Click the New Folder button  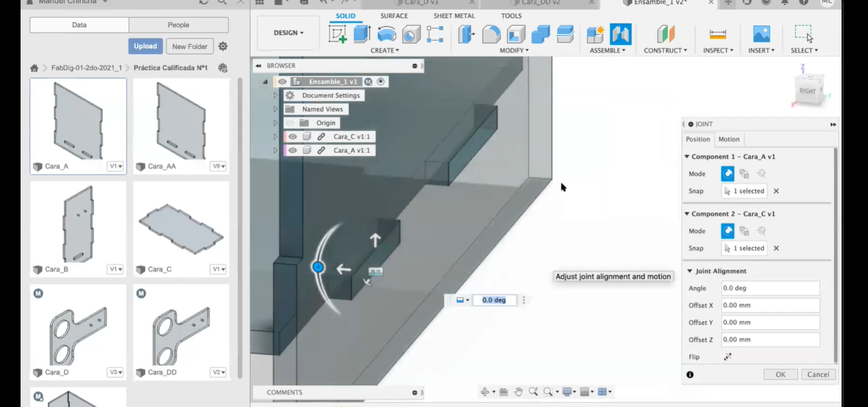189,46
